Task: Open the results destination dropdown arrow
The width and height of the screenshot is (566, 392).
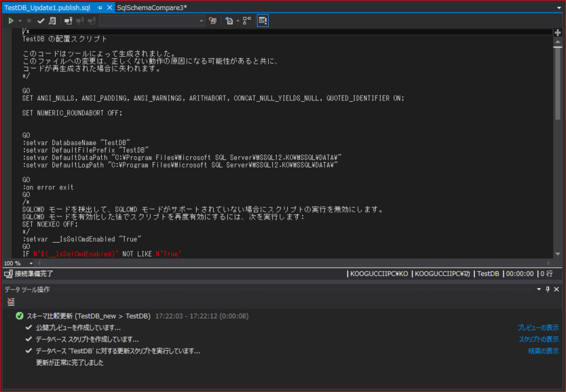Action: pyautogui.click(x=238, y=21)
